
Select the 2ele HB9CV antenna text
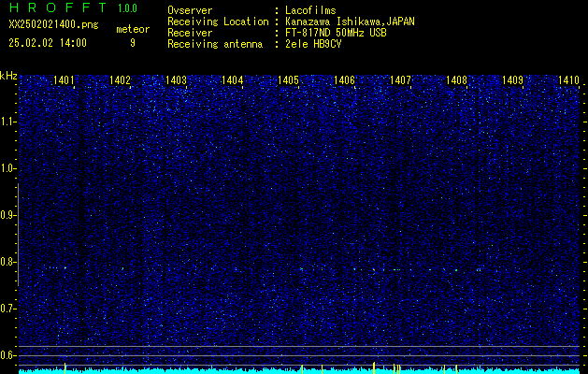click(313, 44)
